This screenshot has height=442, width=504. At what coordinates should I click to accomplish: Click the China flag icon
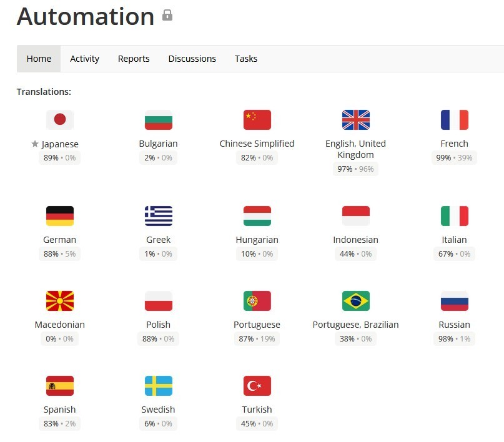click(257, 120)
